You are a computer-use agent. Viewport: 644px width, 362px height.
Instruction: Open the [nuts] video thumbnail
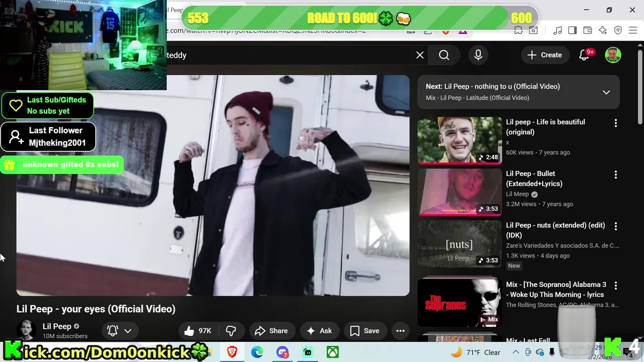459,244
